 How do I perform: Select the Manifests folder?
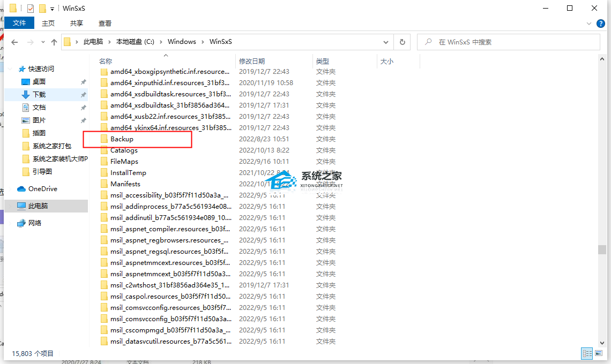click(125, 184)
